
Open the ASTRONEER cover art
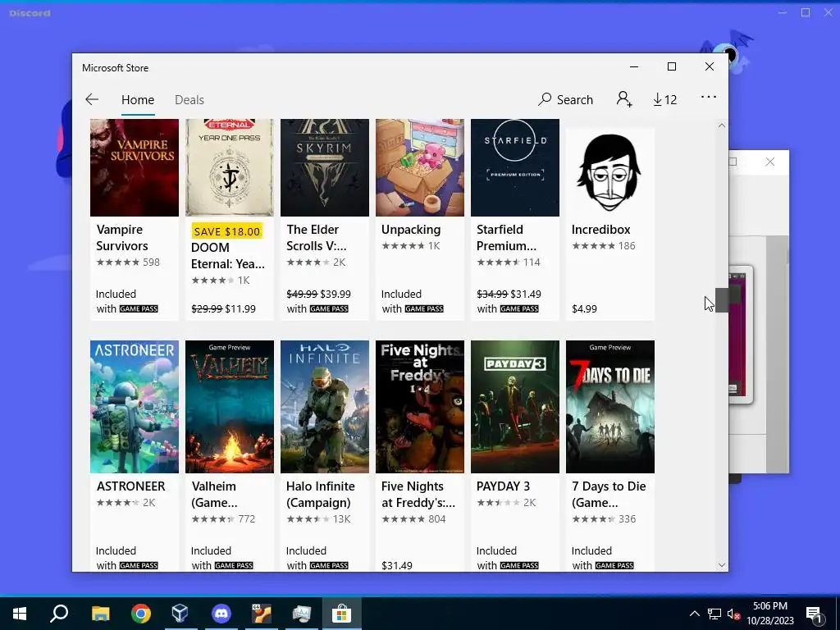135,407
